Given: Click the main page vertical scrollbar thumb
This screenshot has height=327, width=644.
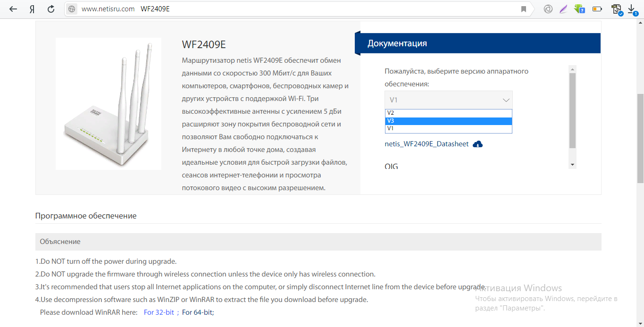Looking at the screenshot, I should 640,138.
